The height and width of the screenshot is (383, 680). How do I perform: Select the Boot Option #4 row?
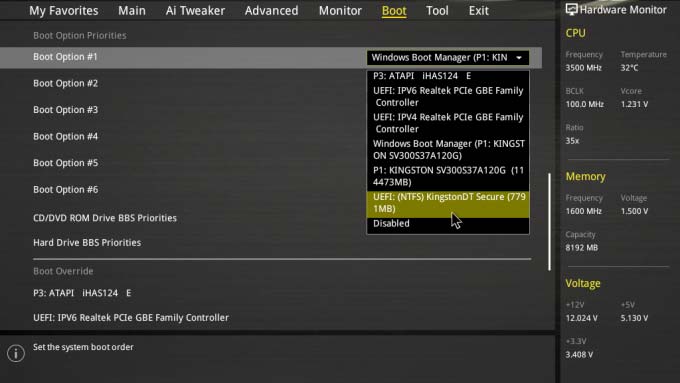(65, 136)
